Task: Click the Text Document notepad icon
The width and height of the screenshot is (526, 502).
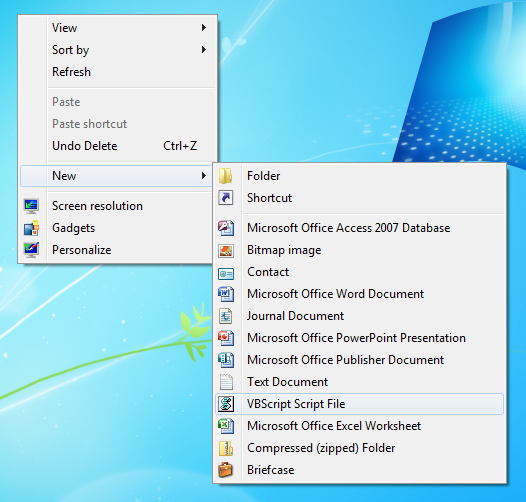Action: [226, 382]
